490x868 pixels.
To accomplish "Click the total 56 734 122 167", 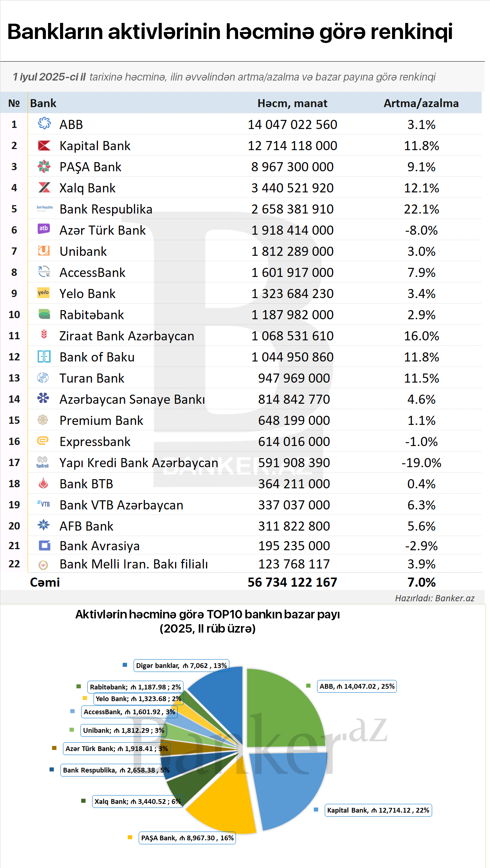I will pyautogui.click(x=292, y=582).
